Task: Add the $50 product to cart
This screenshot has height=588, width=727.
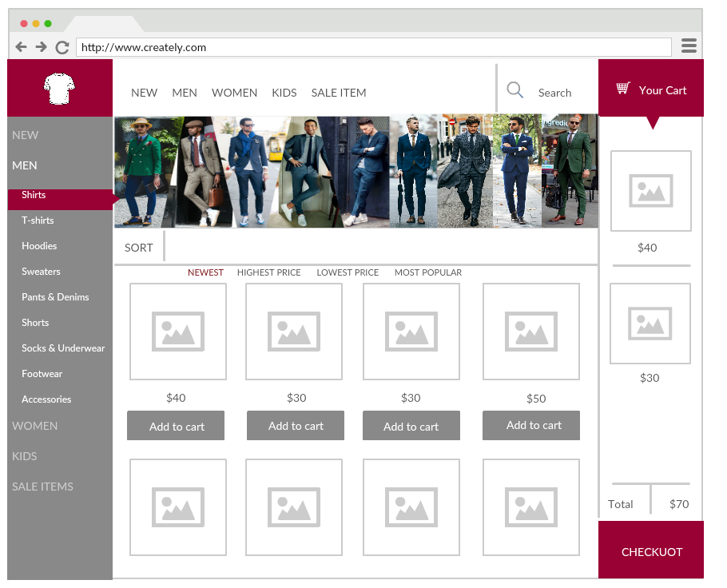Action: (531, 425)
